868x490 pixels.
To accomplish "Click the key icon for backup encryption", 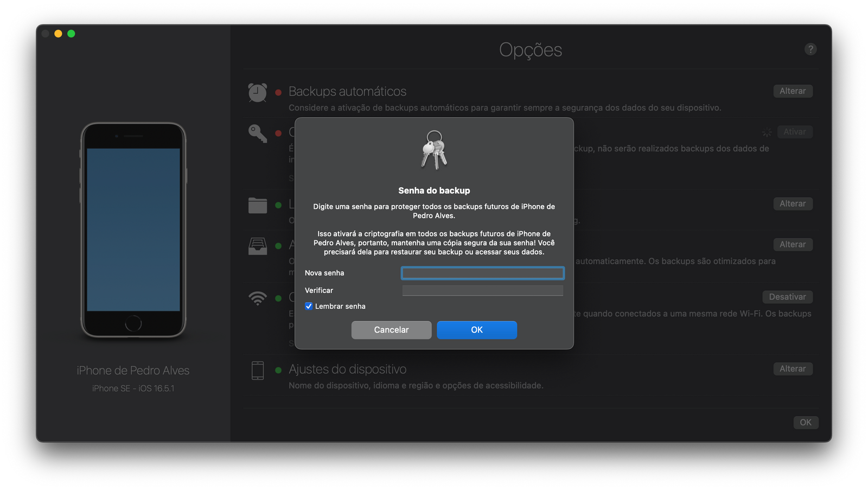I will tap(258, 133).
